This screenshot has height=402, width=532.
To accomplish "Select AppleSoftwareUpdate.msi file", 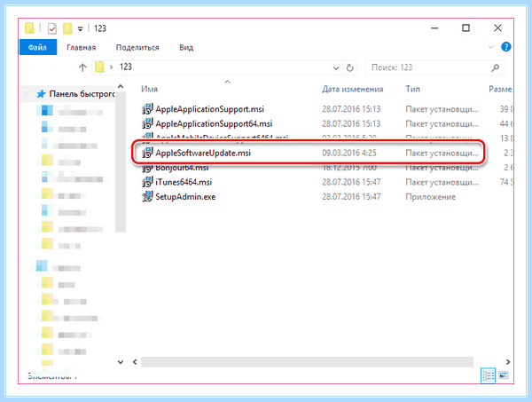I will (x=203, y=153).
